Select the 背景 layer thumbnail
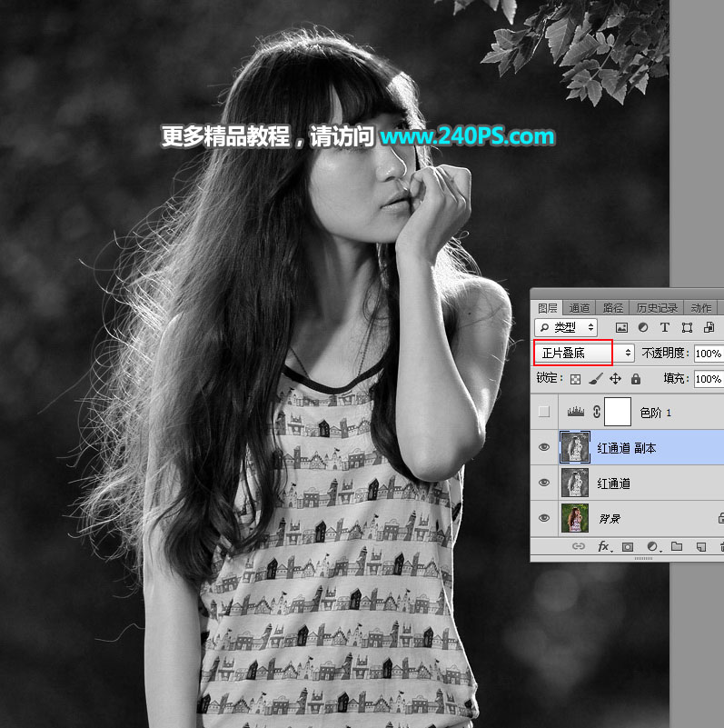This screenshot has width=724, height=728. (575, 518)
